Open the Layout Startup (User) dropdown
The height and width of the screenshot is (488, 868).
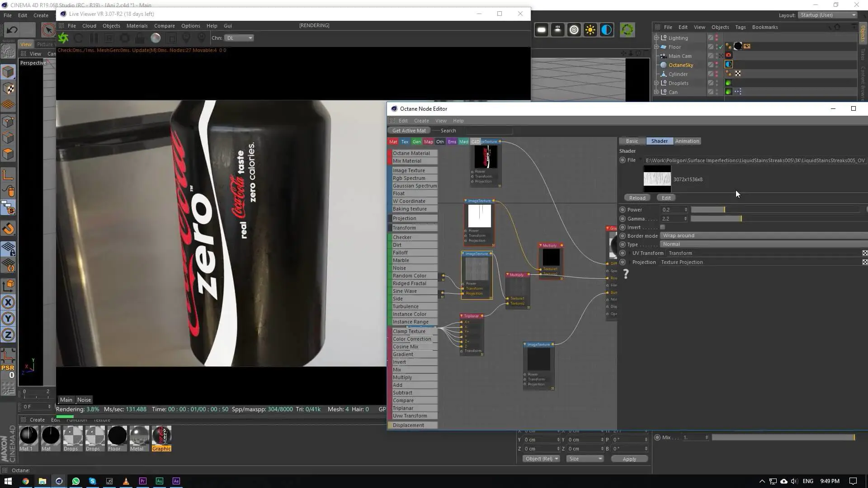(x=827, y=15)
